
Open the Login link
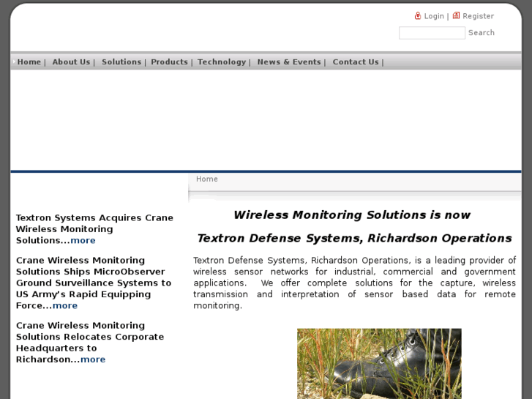[434, 16]
